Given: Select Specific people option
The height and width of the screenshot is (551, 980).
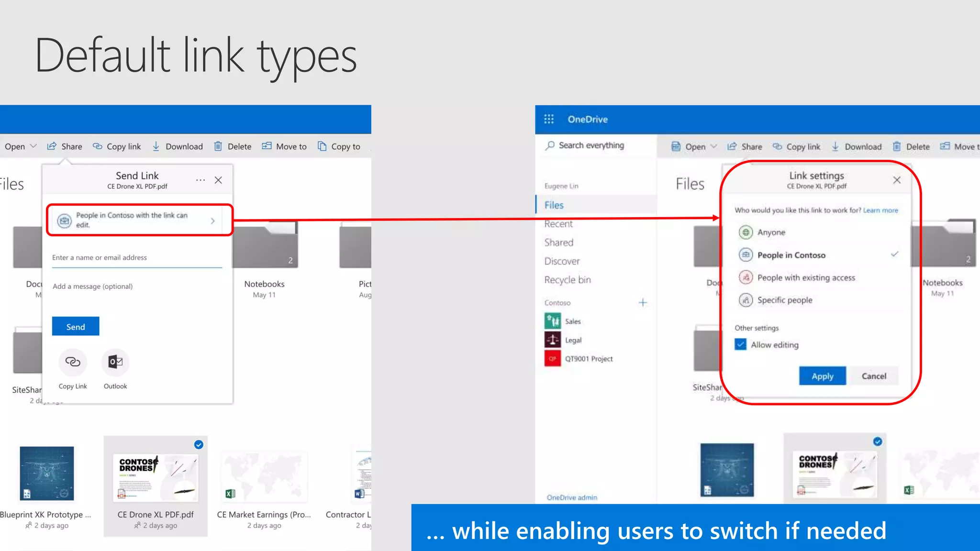Looking at the screenshot, I should 818,300.
